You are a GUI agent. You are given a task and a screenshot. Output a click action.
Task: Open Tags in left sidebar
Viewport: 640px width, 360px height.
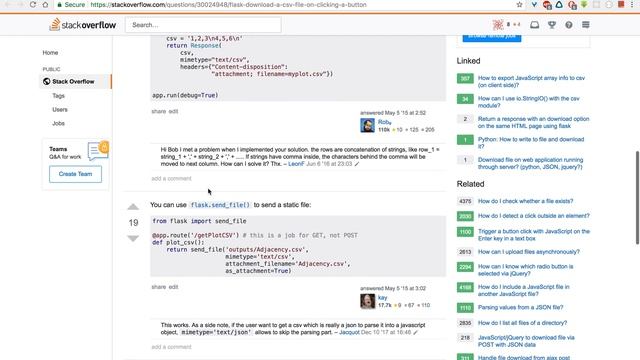click(x=58, y=96)
